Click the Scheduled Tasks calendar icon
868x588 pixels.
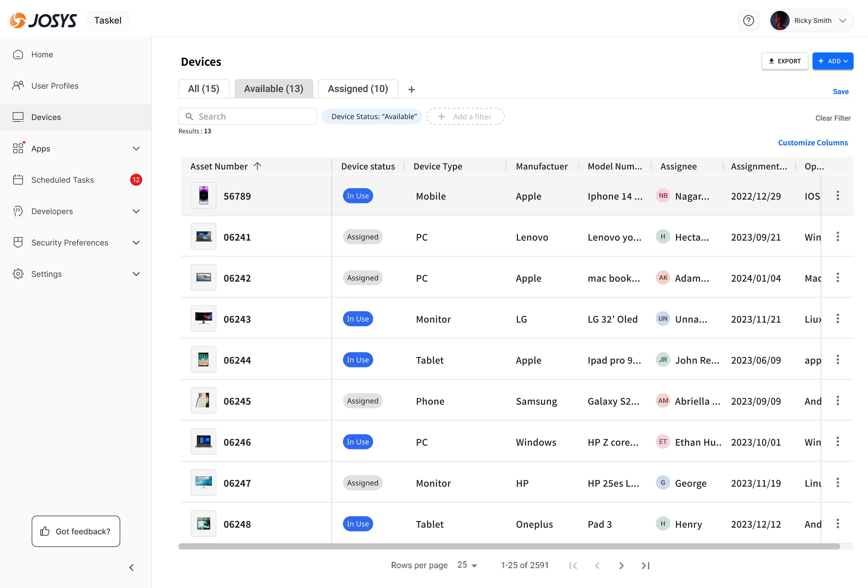point(18,180)
